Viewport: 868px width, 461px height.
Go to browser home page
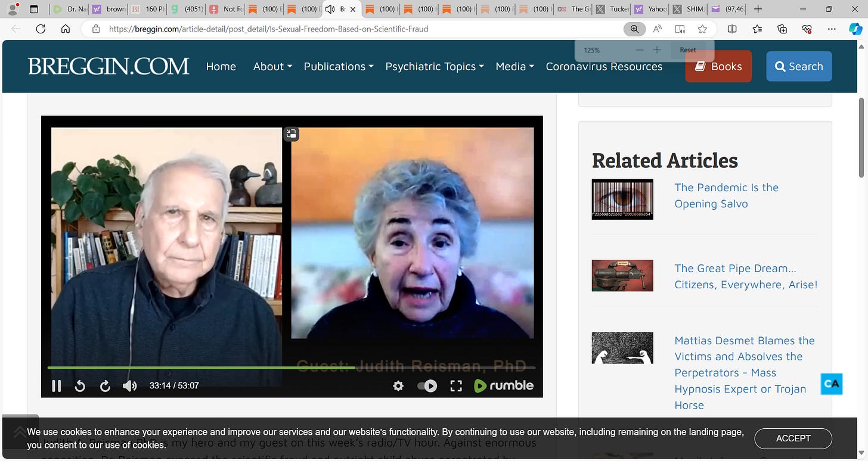[x=66, y=29]
